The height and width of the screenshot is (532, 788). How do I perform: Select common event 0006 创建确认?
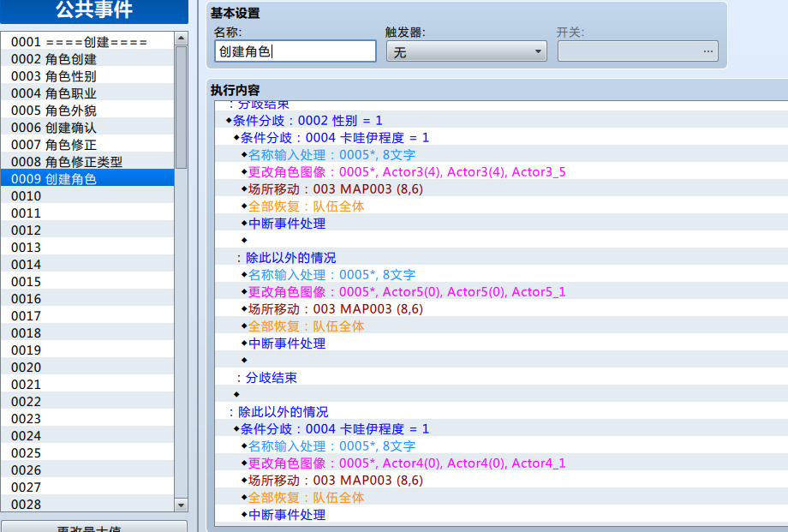coord(87,127)
